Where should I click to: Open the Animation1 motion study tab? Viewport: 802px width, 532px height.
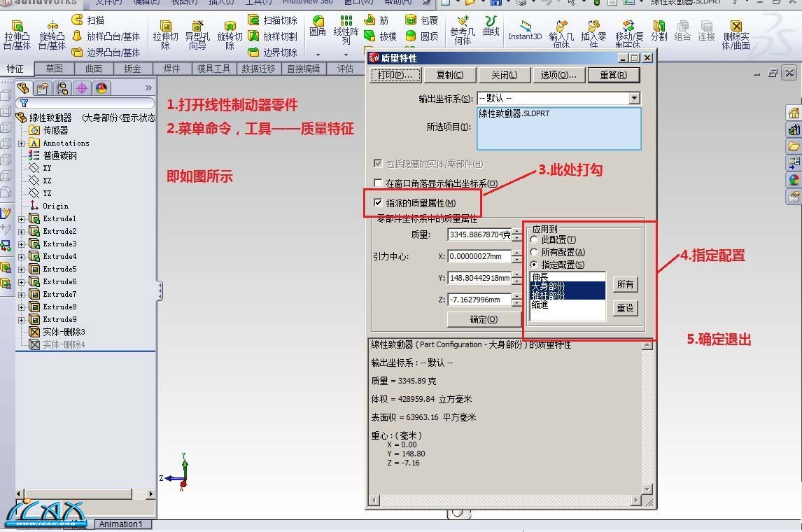[x=120, y=524]
